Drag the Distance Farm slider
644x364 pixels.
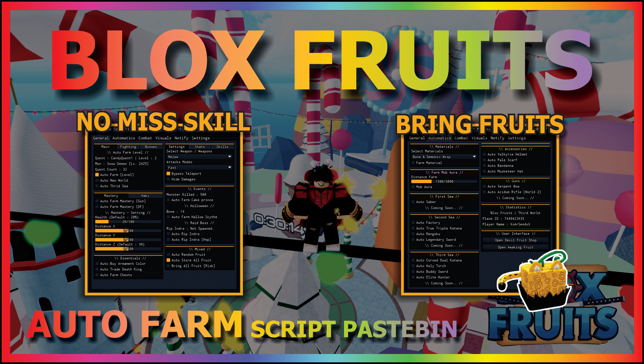416,182
